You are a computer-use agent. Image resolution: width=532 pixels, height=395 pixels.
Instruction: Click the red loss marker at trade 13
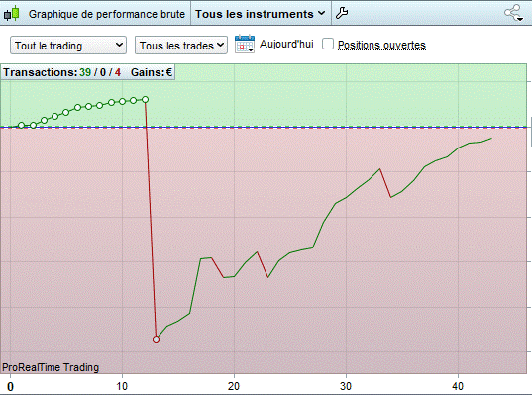click(156, 339)
